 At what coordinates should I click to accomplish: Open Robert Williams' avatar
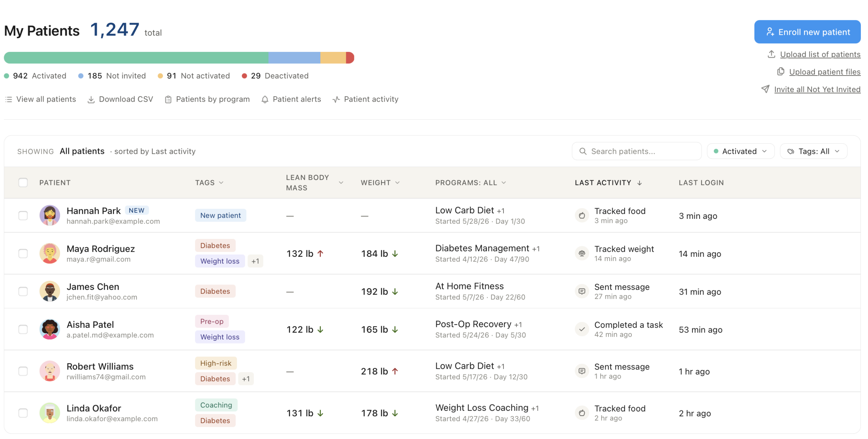coord(50,371)
